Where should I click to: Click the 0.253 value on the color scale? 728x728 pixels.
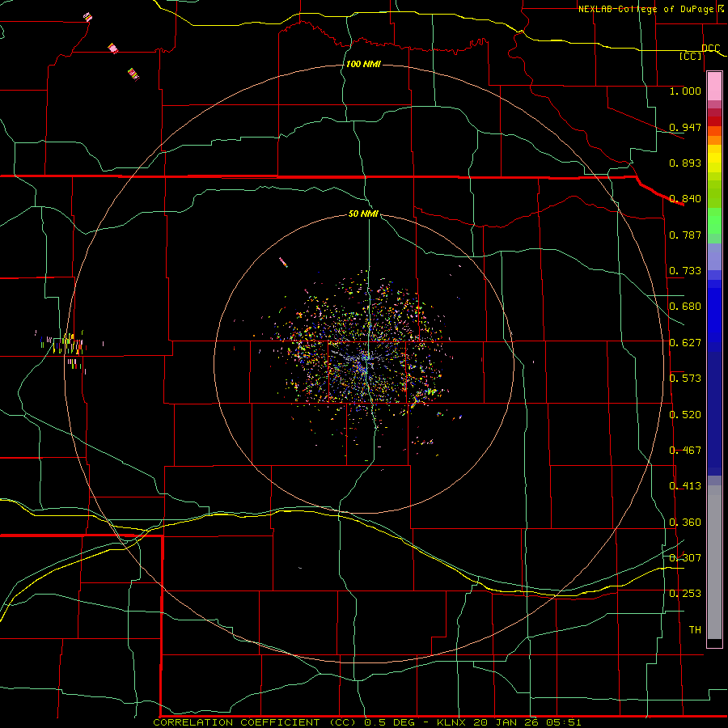tap(685, 594)
